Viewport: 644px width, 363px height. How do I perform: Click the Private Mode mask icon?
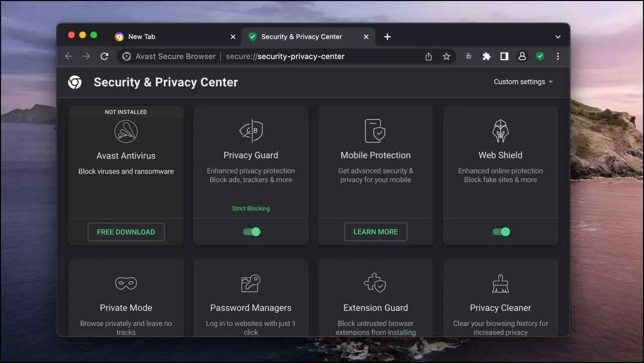coord(126,284)
